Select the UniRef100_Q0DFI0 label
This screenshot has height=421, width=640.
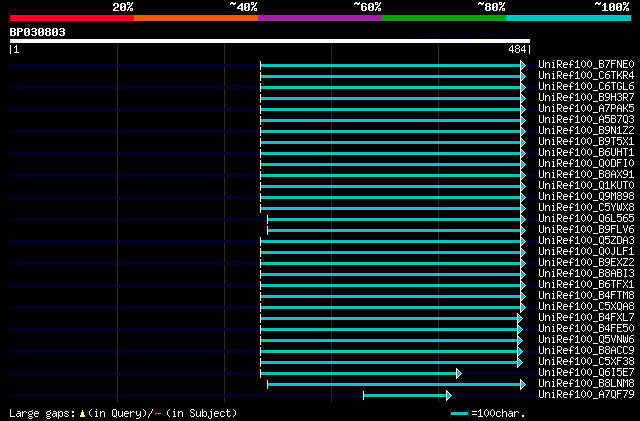(586, 164)
